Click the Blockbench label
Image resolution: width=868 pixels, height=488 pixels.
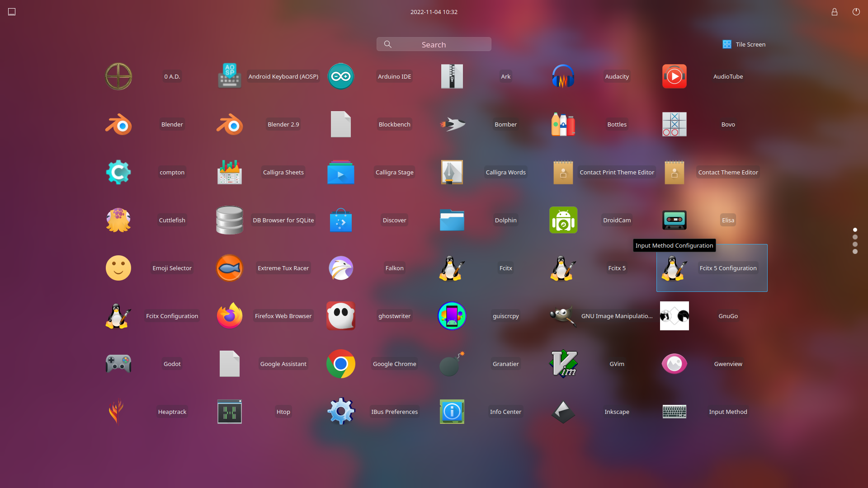[395, 124]
